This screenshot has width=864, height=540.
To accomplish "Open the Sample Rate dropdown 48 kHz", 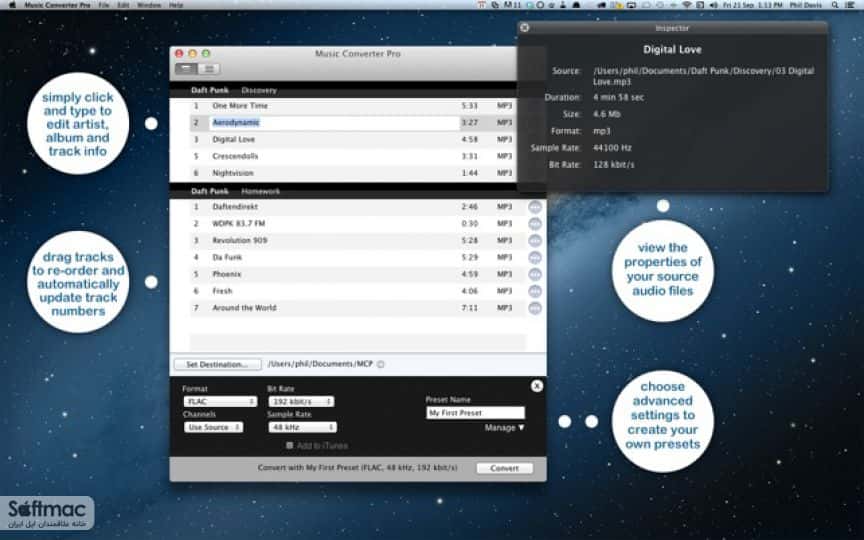I will coord(302,427).
